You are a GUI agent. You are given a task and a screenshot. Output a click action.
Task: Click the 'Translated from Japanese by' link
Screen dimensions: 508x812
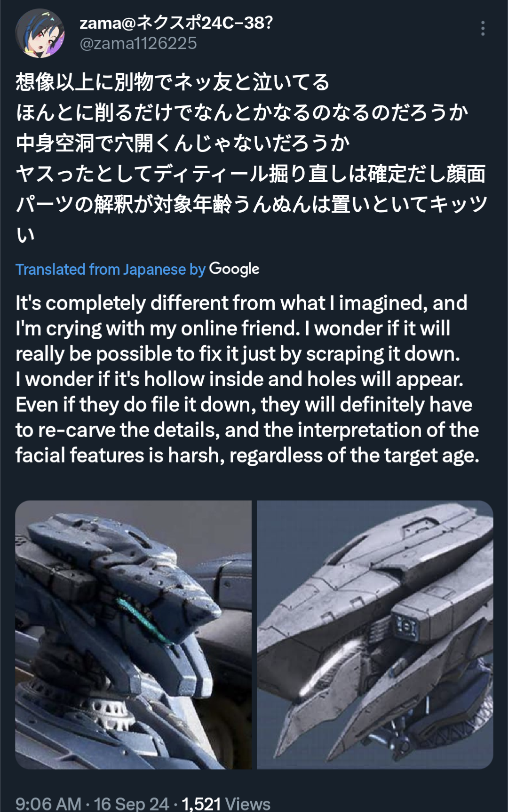(111, 269)
